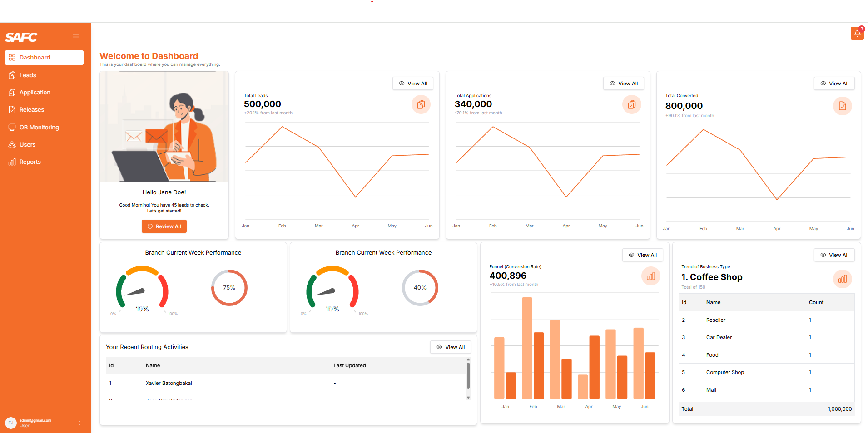Click the Total Applications clipboard icon
The height and width of the screenshot is (433, 868).
coord(631,105)
